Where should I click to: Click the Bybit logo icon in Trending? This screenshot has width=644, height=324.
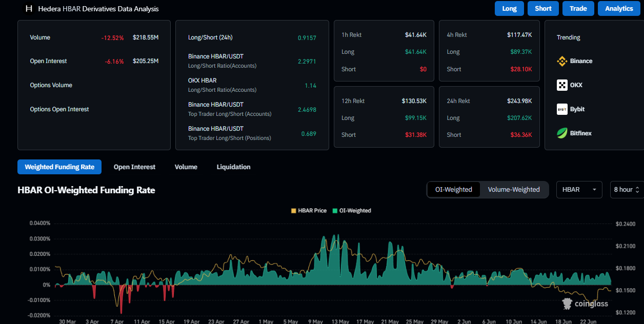(x=562, y=109)
